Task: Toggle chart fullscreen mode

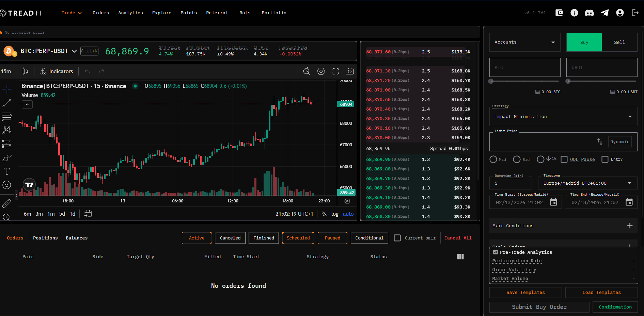Action: [336, 71]
